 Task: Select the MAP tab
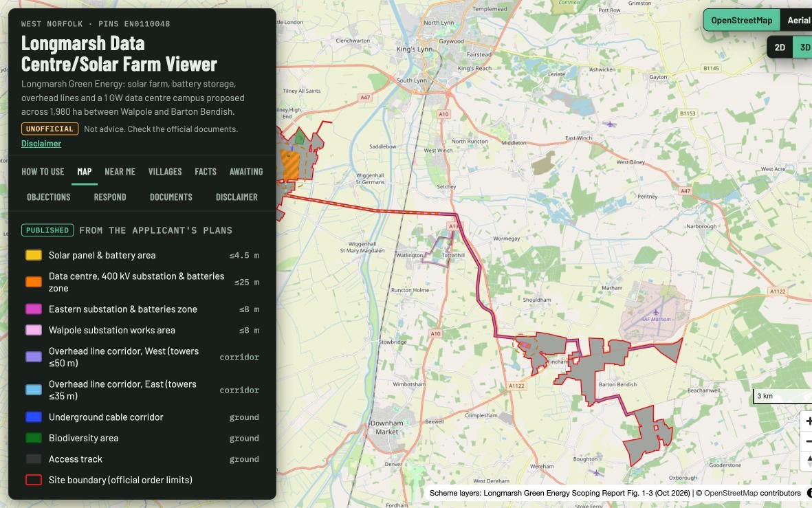pos(85,171)
